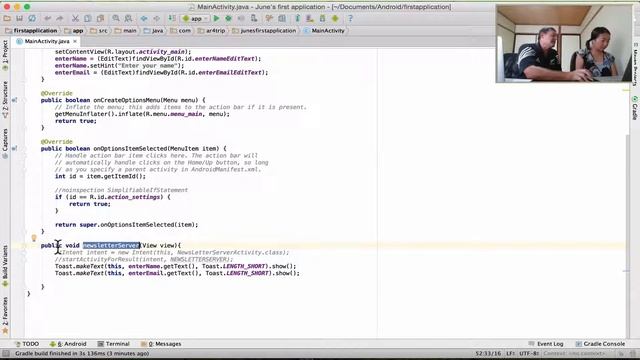
Task: Click the Copy icon in toolbar
Action: [x=88, y=18]
